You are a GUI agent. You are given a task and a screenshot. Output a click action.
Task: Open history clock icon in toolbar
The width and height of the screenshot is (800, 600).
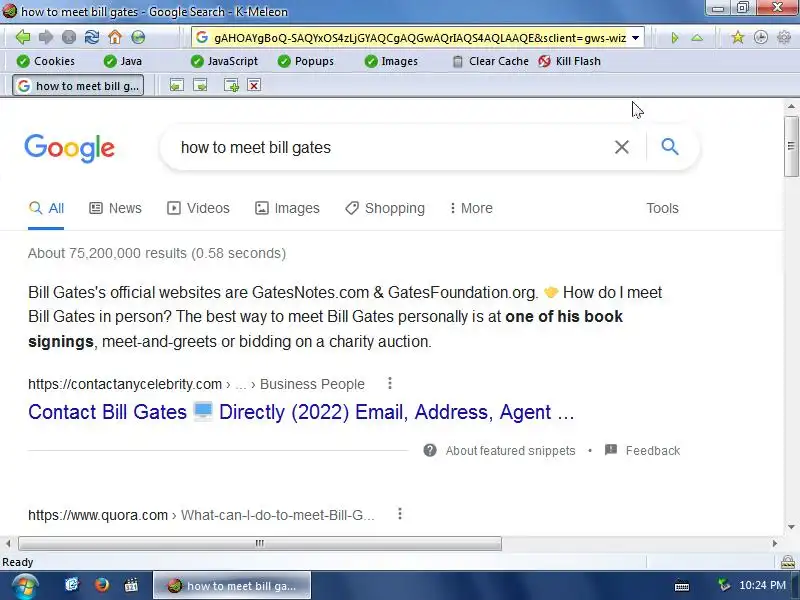point(761,37)
